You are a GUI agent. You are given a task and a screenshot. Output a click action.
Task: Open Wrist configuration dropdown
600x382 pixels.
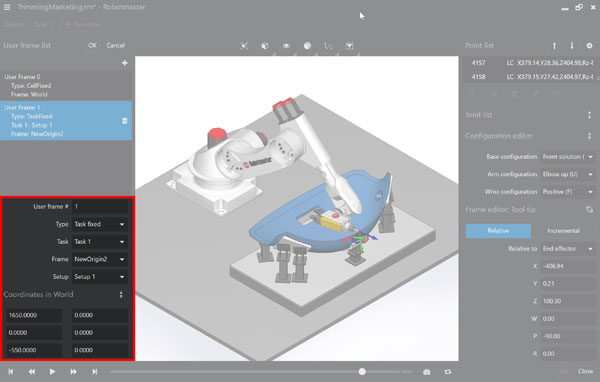pos(567,192)
